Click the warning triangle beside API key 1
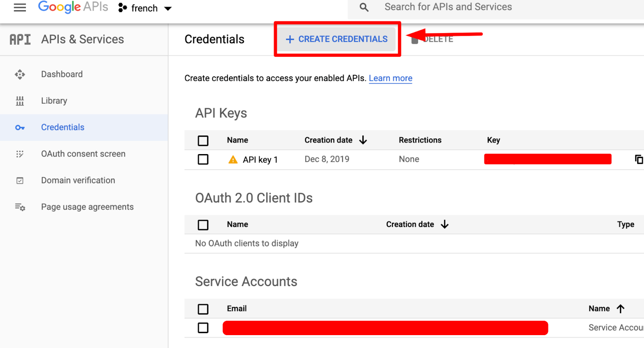 click(x=233, y=160)
